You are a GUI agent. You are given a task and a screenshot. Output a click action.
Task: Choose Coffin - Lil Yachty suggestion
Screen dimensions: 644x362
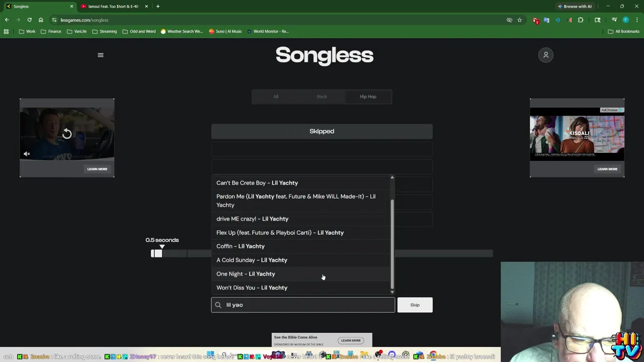[300, 246]
